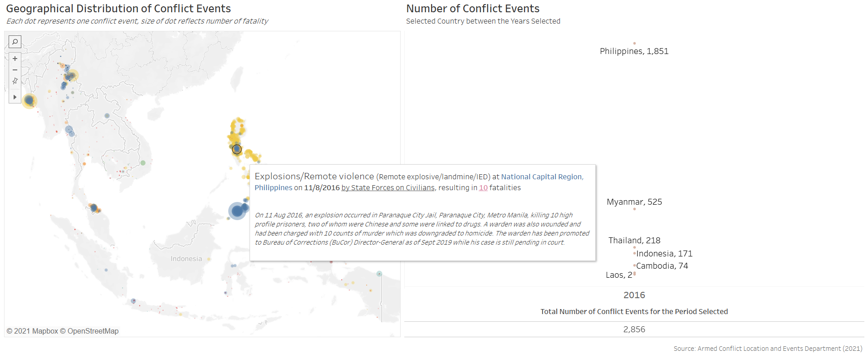Zoom in the map with plus button
This screenshot has height=359, width=868.
pyautogui.click(x=15, y=59)
